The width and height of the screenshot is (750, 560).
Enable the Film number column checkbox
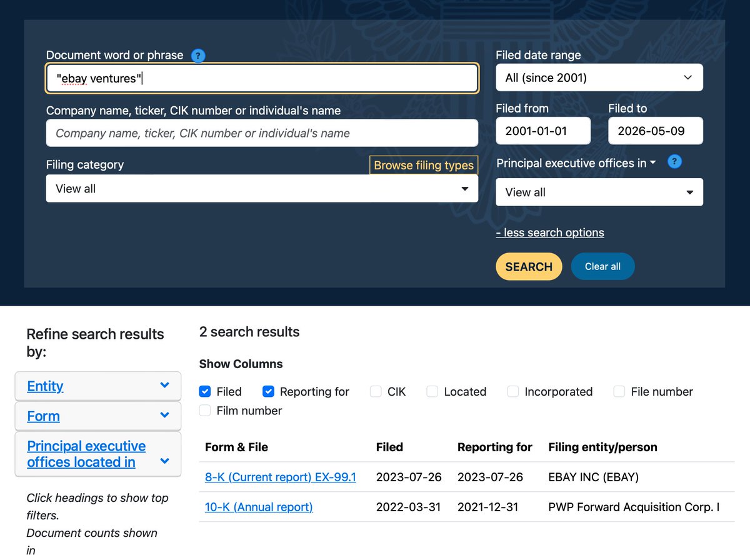(205, 410)
